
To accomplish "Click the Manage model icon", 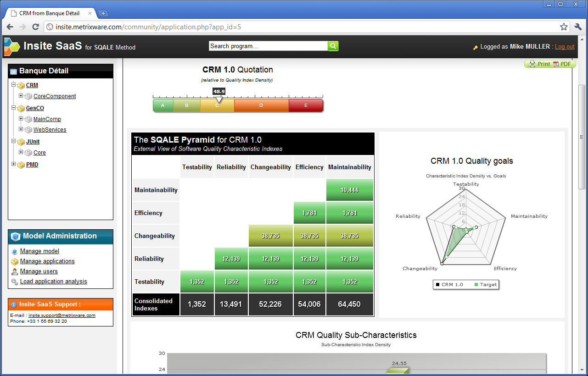I will click(x=15, y=251).
